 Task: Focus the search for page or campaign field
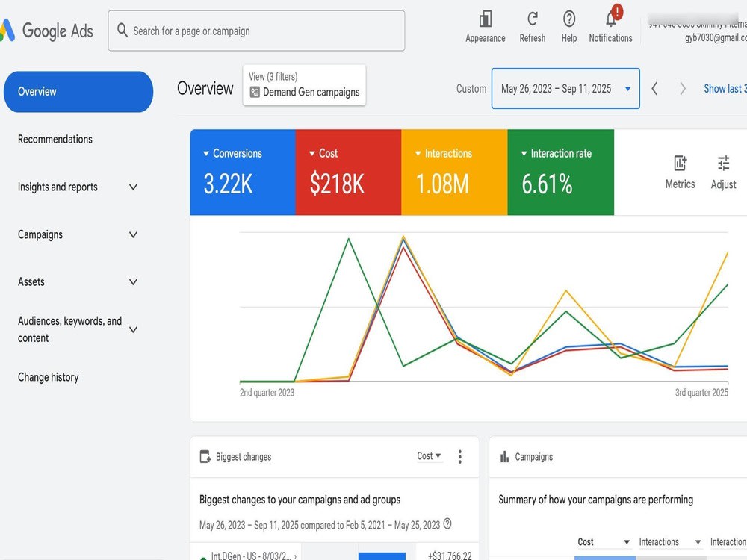256,31
